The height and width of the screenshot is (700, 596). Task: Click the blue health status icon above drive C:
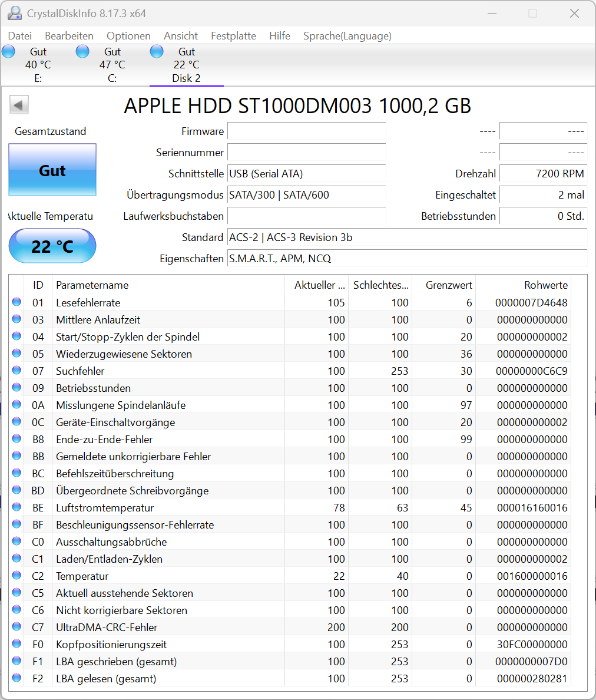click(x=82, y=51)
